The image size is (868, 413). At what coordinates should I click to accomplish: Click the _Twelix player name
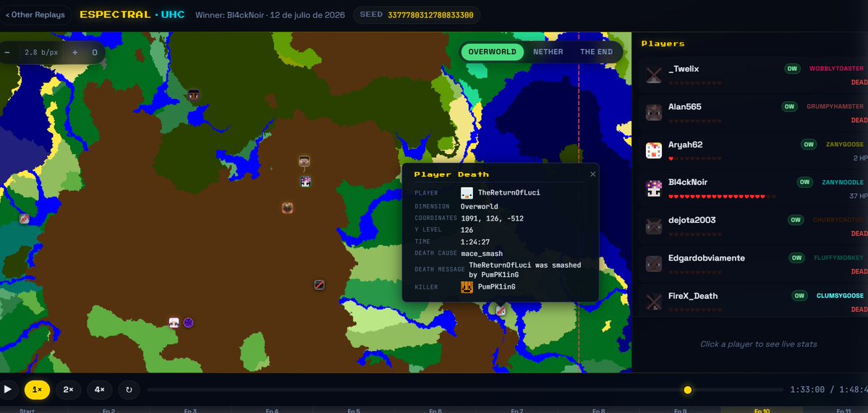click(684, 69)
